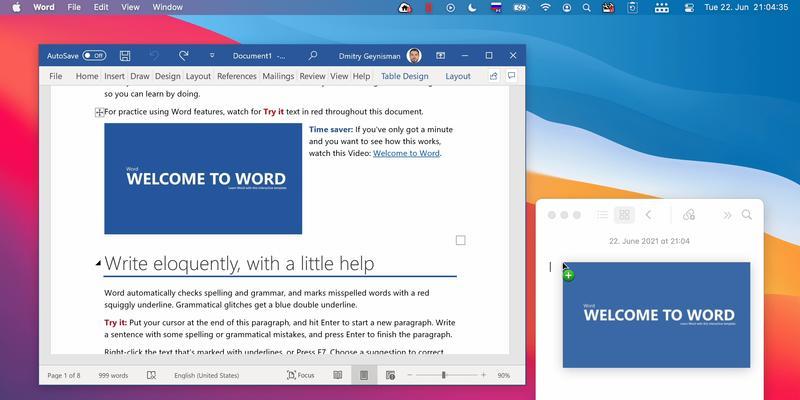The height and width of the screenshot is (400, 800).
Task: Click the red 'Try it:' text in paragraph
Action: pos(115,322)
